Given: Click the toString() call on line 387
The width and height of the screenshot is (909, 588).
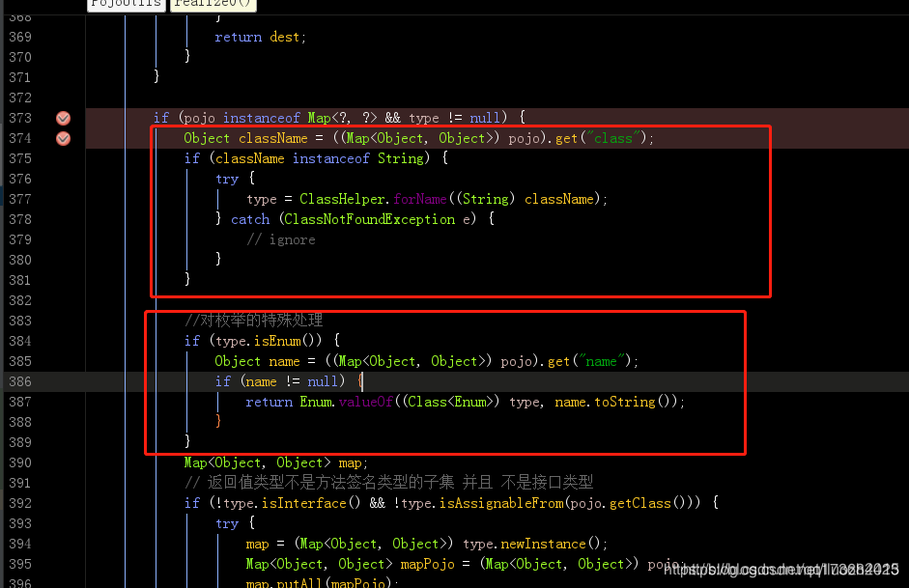Looking at the screenshot, I should pos(632,402).
